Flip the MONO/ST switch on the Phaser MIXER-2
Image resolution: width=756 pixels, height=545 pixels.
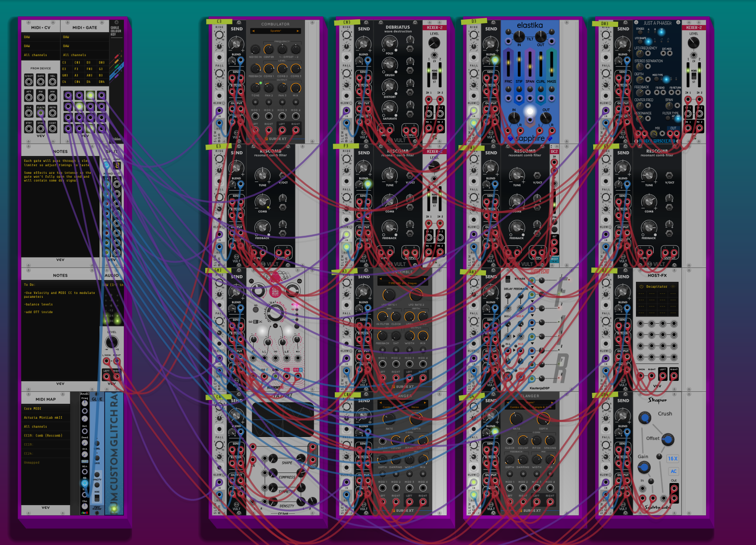coord(694,76)
